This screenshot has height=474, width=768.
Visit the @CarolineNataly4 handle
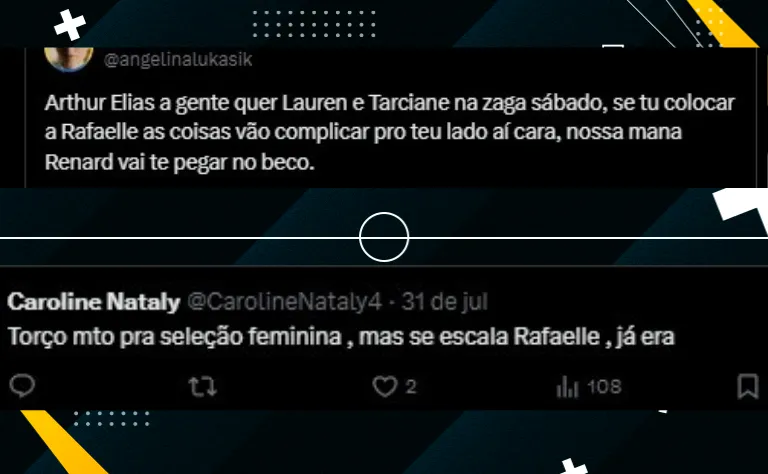pyautogui.click(x=284, y=302)
